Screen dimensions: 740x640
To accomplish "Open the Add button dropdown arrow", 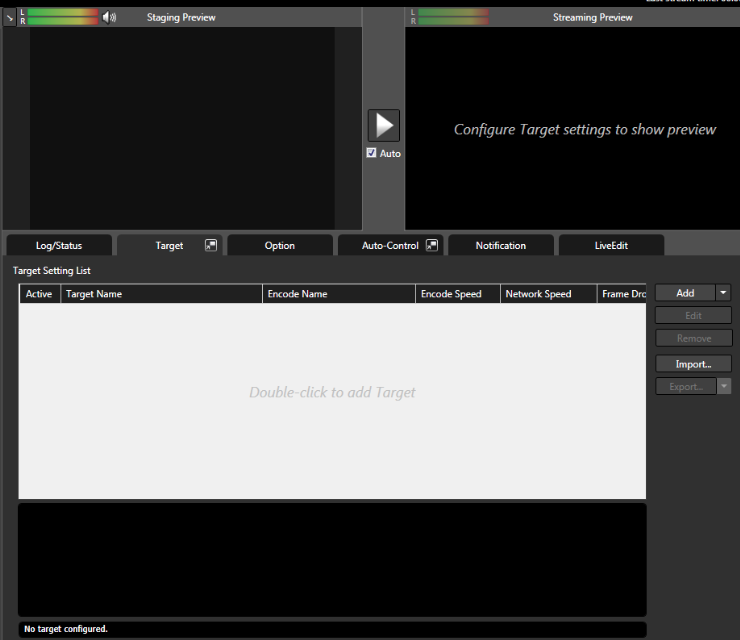I will pos(723,293).
